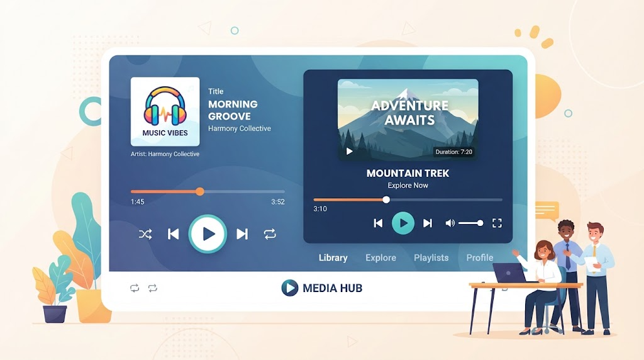
Task: Adjust the volume slider in video player
Action: (470, 223)
